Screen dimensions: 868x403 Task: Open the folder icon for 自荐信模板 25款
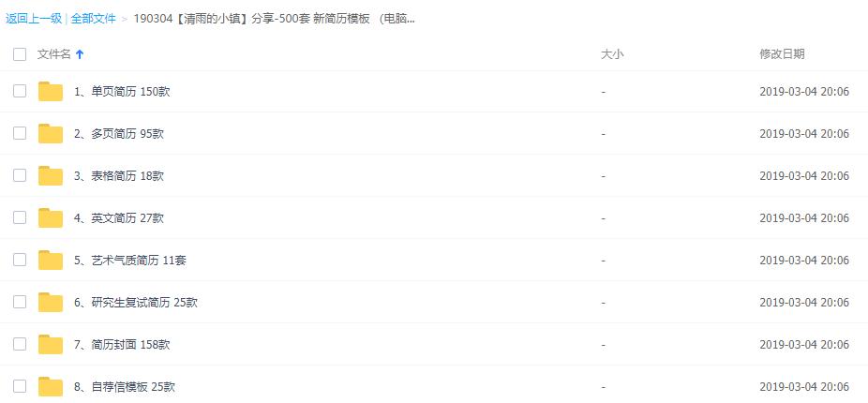coord(51,386)
